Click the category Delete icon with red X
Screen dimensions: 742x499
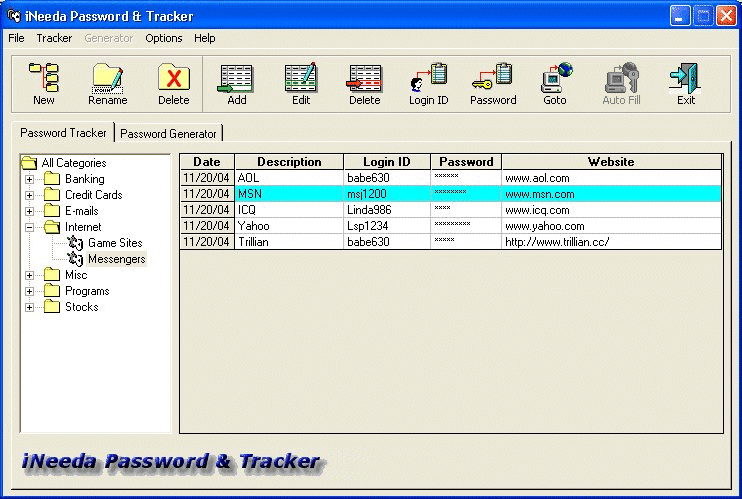[174, 77]
